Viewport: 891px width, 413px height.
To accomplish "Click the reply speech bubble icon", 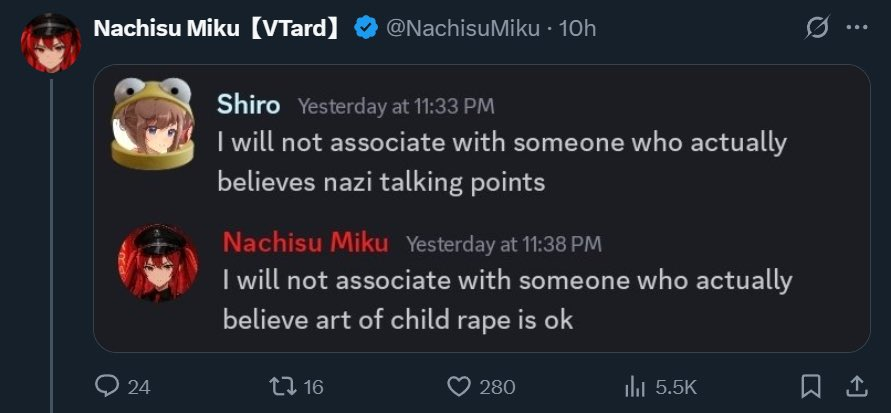I will (106, 386).
